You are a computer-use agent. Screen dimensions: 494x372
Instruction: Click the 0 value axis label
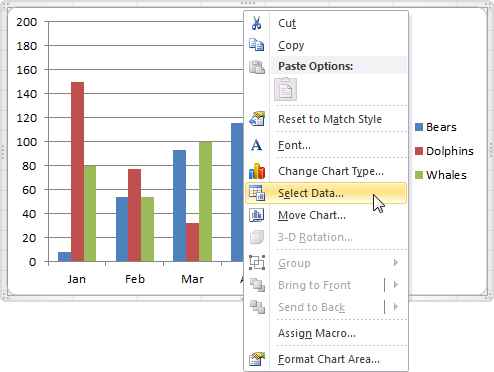(x=32, y=262)
